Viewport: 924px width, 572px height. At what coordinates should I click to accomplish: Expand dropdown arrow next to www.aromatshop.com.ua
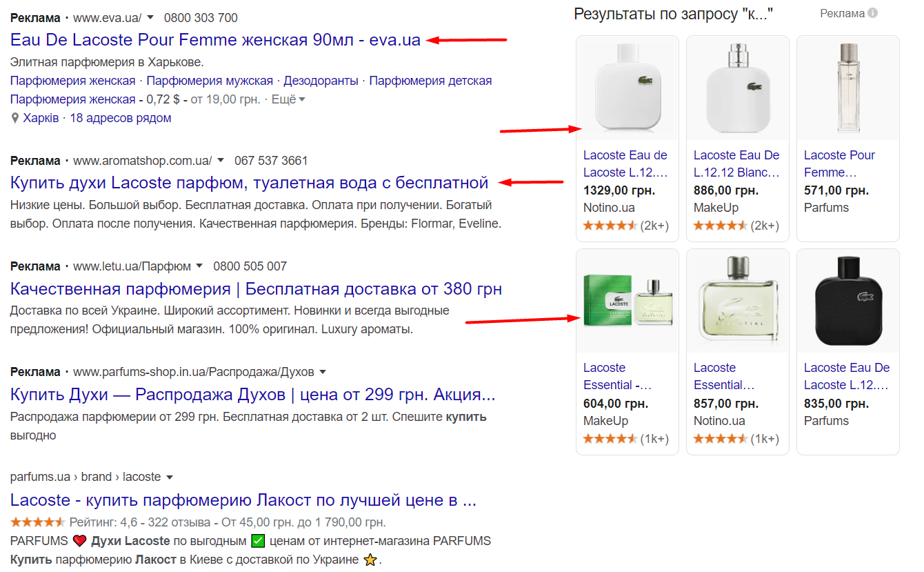[x=221, y=161]
